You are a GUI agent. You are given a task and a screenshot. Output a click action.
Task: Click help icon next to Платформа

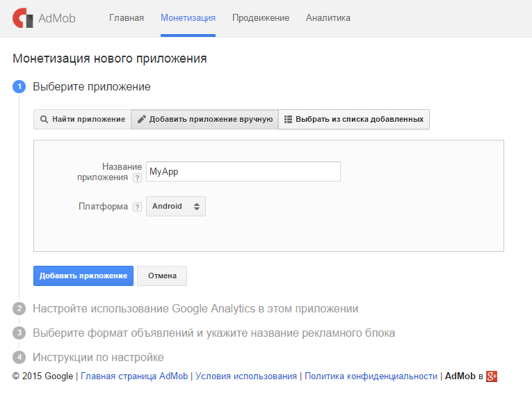[x=137, y=207]
